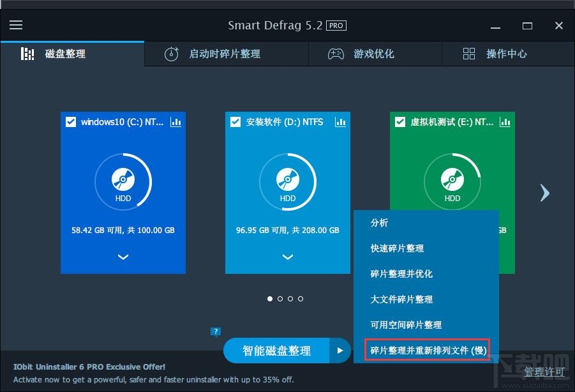Uncheck the 安装软件 (D:) drive checkbox
The width and height of the screenshot is (575, 392).
pos(235,122)
